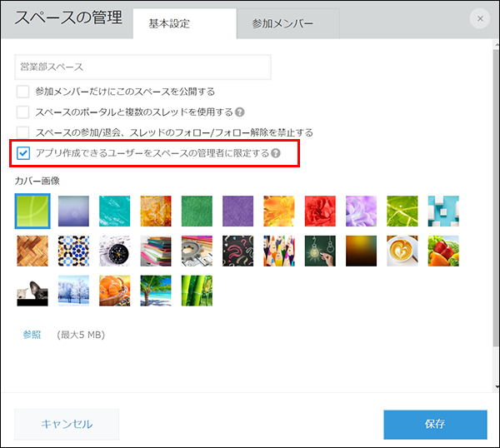500x448 pixels.
Task: Pick the white cubes on blue cover
Action: pos(443,211)
